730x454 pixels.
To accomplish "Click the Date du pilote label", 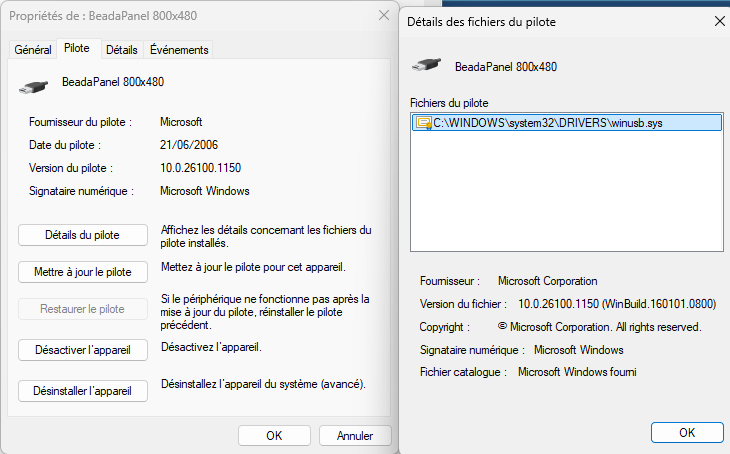I will (65, 145).
